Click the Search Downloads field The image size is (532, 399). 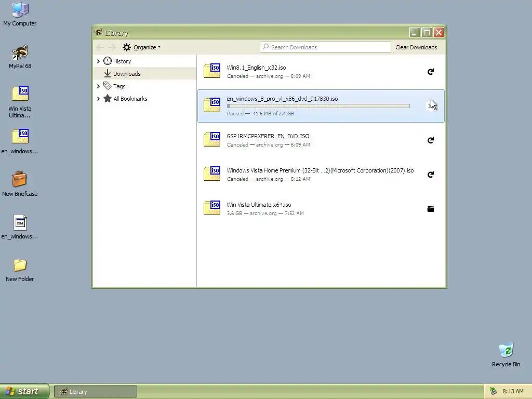pos(325,47)
